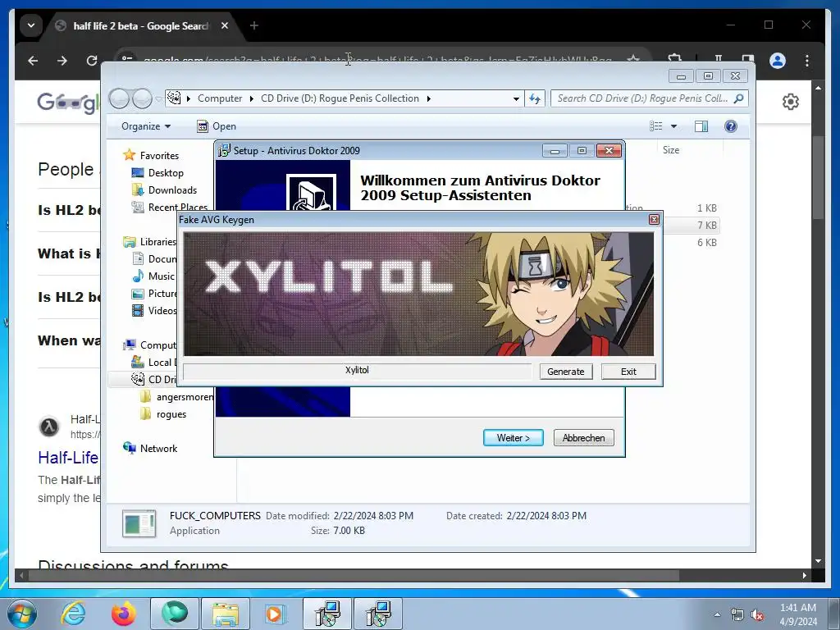Click CD Drive (D:) breadcrumb segment
Viewport: 840px width, 630px height.
[340, 98]
